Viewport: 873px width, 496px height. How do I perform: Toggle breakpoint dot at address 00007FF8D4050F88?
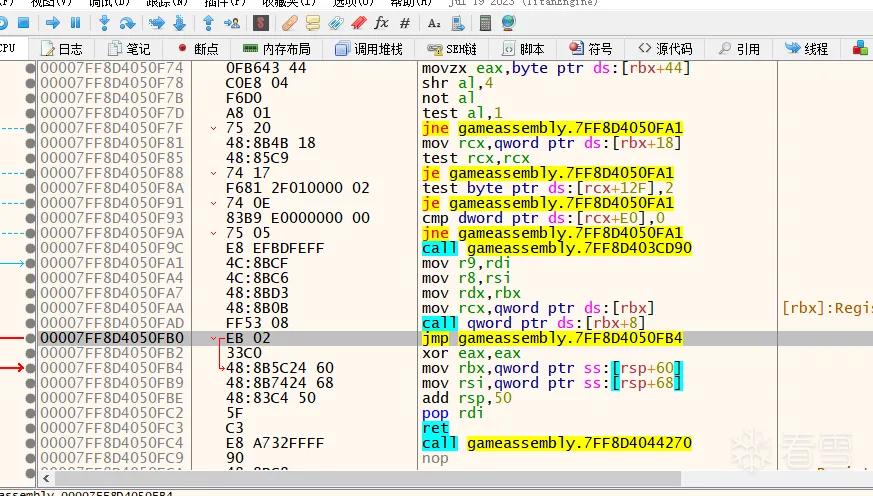[x=30, y=173]
